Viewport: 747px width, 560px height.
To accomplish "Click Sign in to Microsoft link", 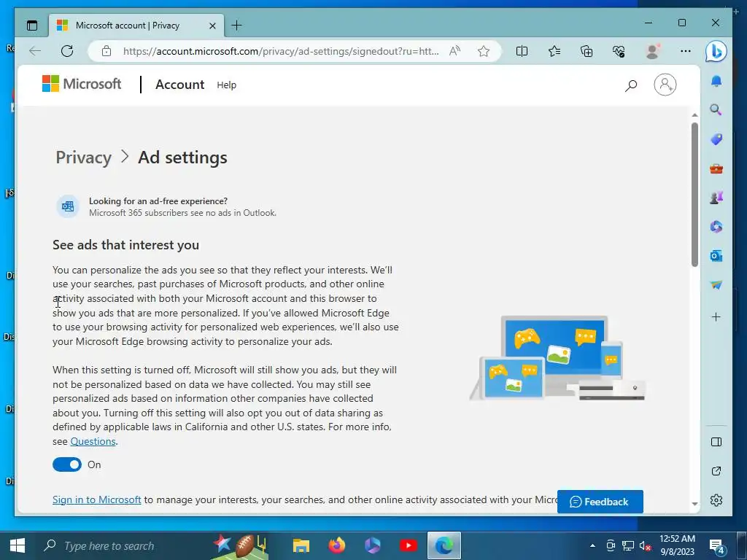I will pos(97,499).
